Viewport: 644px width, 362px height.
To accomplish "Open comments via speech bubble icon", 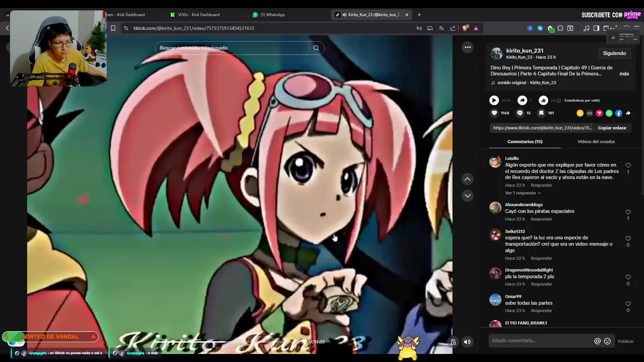I will click(520, 113).
